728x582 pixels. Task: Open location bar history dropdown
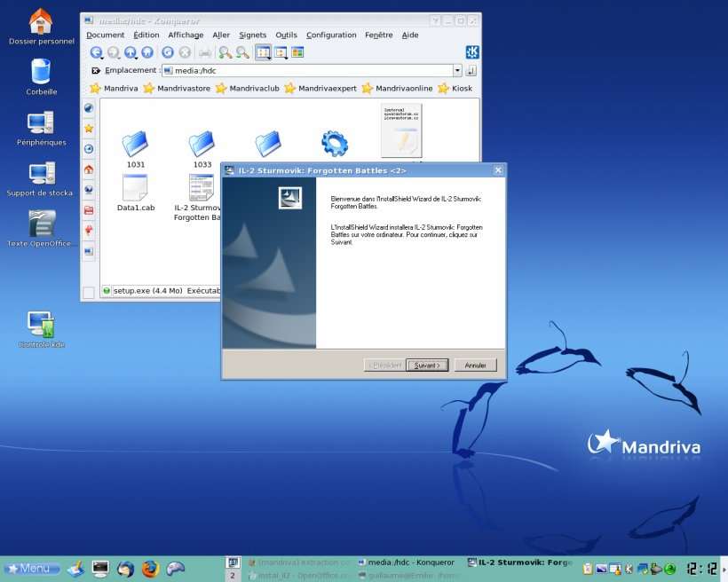click(457, 71)
